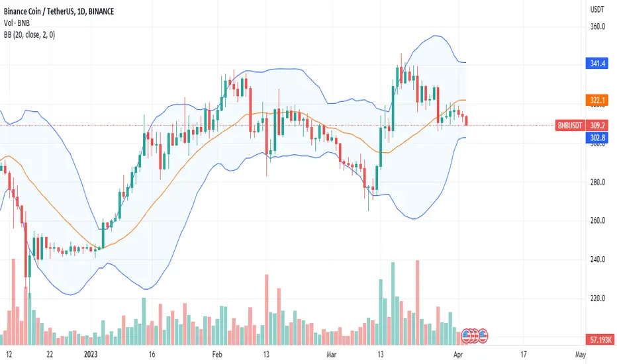This screenshot has width=617, height=364.
Task: Open the Binance Coin / TetherUS symbol title
Action: tap(59, 11)
